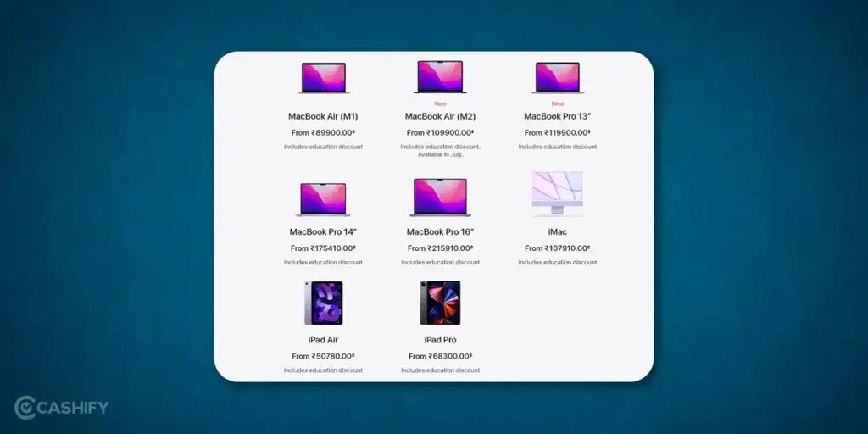Click education discount note under MacBook Pro 16″
The image size is (868, 434).
click(440, 263)
